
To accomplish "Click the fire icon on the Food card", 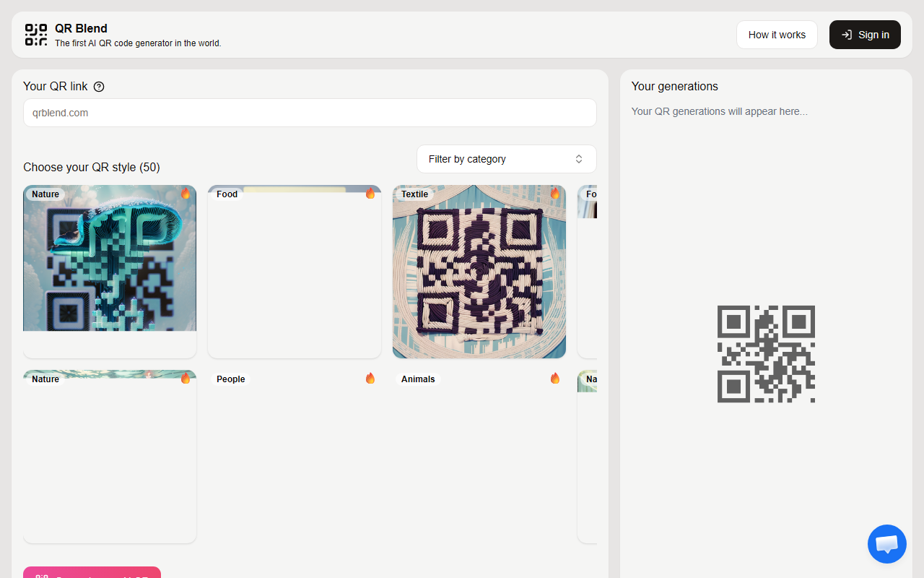I will [370, 194].
